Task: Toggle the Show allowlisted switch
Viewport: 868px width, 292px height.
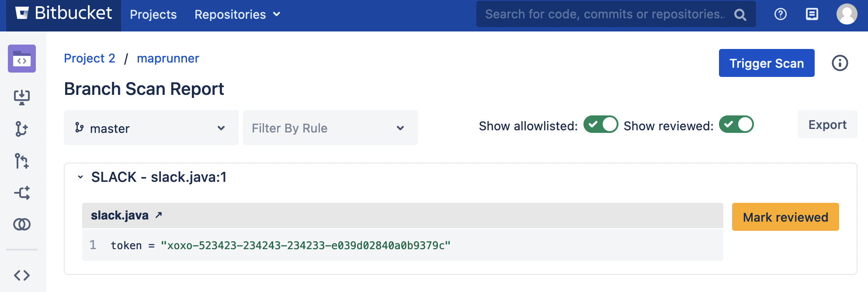Action: [601, 124]
